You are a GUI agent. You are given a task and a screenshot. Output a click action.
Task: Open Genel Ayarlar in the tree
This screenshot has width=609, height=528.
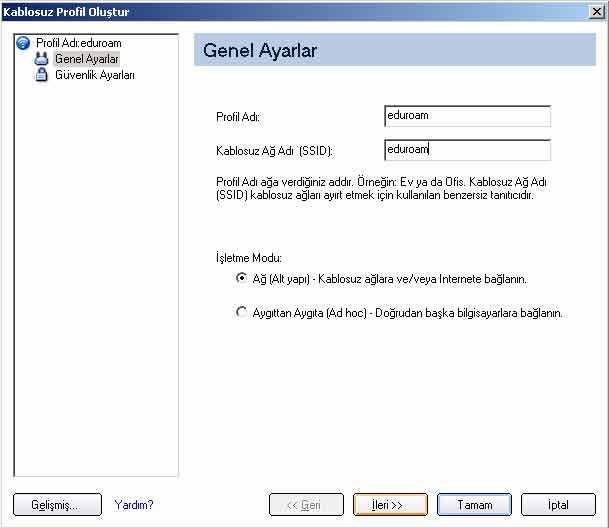(87, 59)
